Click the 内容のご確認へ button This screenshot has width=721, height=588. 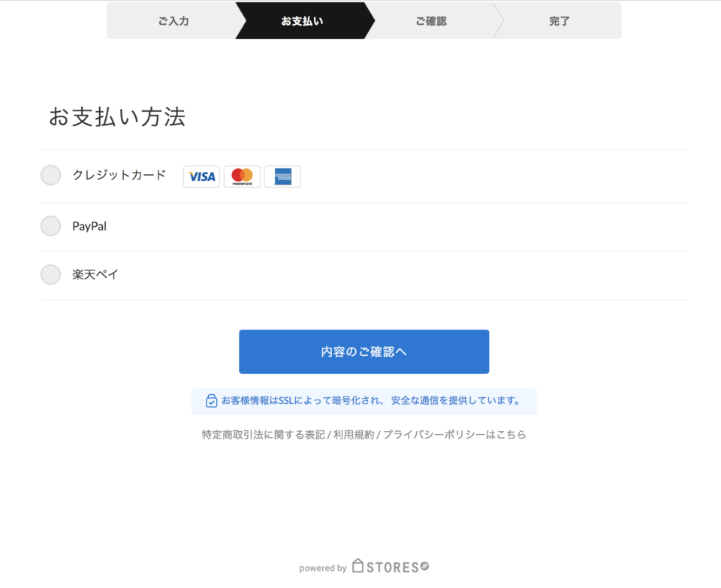tap(364, 351)
